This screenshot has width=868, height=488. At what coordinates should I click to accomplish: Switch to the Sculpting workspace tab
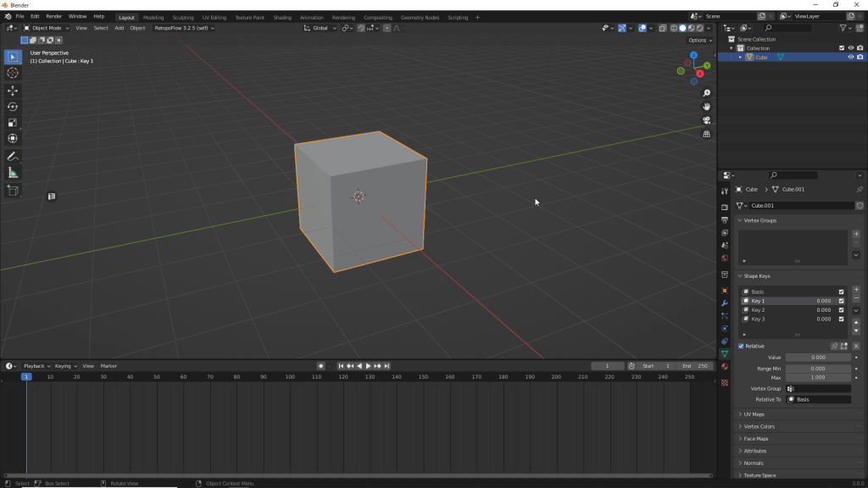(182, 15)
